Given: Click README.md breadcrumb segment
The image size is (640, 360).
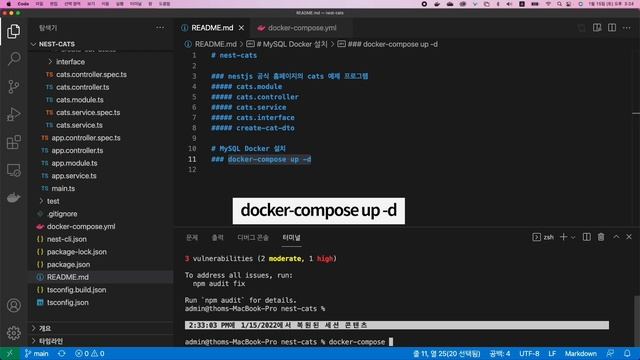Looking at the screenshot, I should pos(216,44).
